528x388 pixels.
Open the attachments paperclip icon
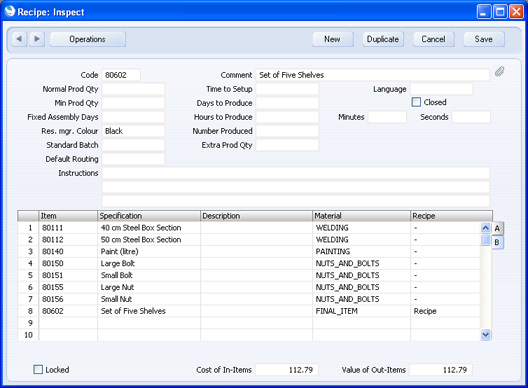pos(499,71)
